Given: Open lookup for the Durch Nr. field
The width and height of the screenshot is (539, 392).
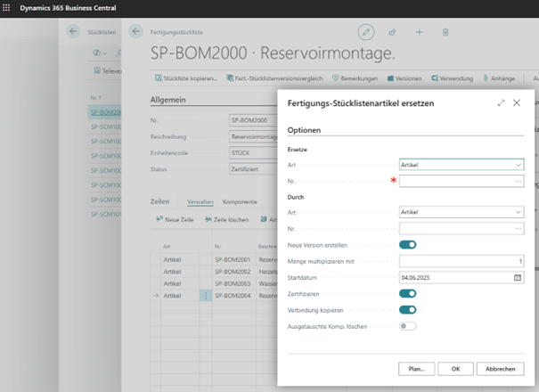Looking at the screenshot, I should 518,229.
